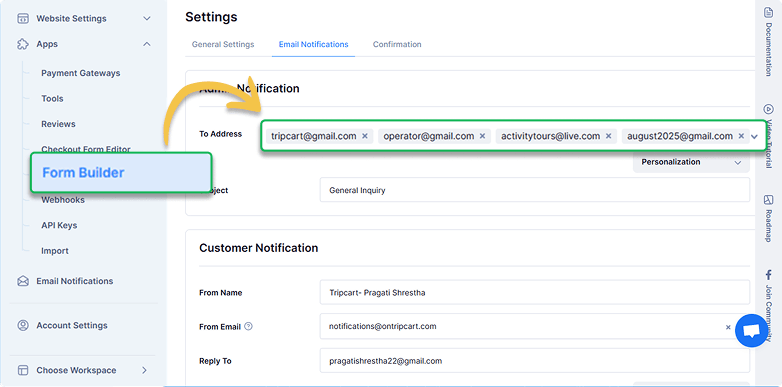Click the Customer Notification heading
Screen dimensions: 782x387
coord(258,248)
